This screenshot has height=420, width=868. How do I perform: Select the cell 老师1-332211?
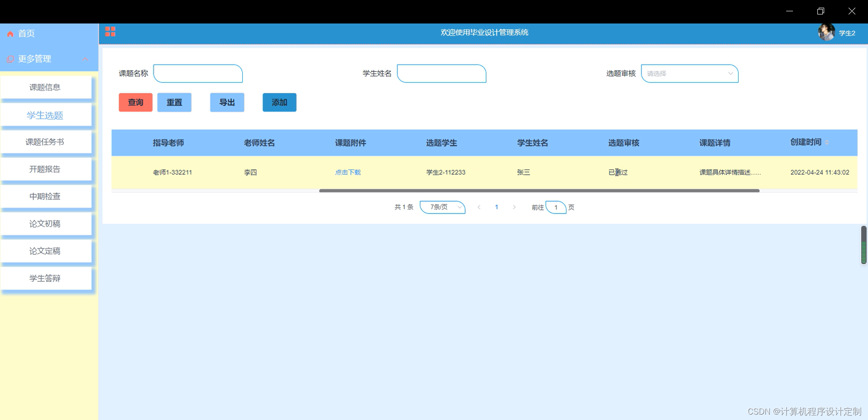pyautogui.click(x=172, y=172)
